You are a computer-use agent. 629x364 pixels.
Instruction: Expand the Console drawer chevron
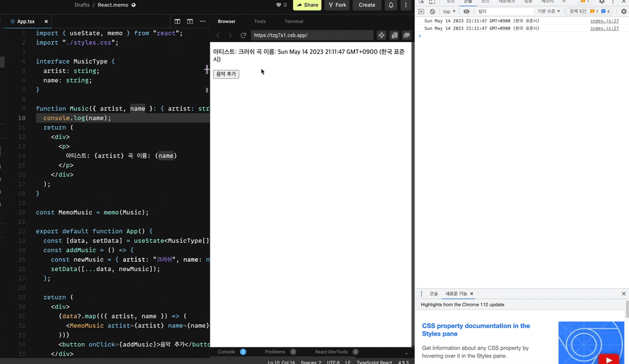pos(406,353)
